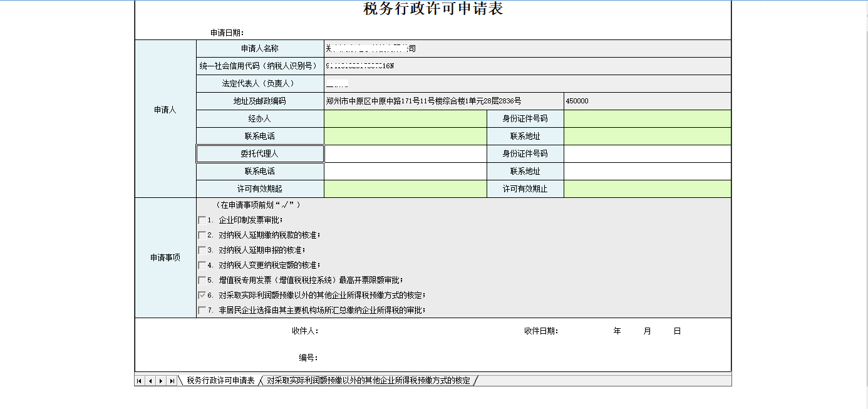The image size is (868, 409).
Task: Tick the 对纳税人延期缴纳税款的核准 checkbox
Action: point(202,236)
